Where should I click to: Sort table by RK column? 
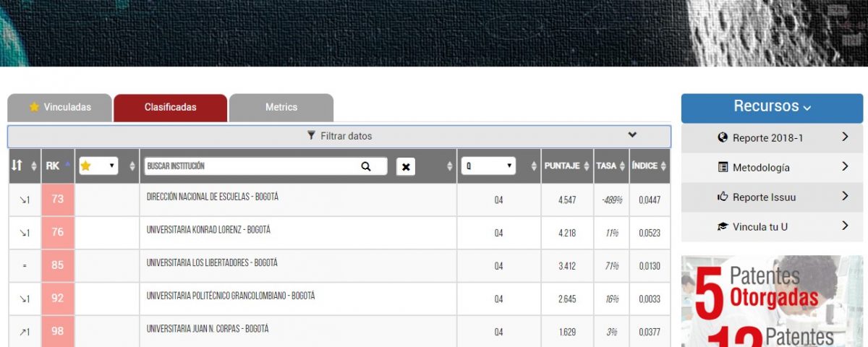[x=58, y=166]
